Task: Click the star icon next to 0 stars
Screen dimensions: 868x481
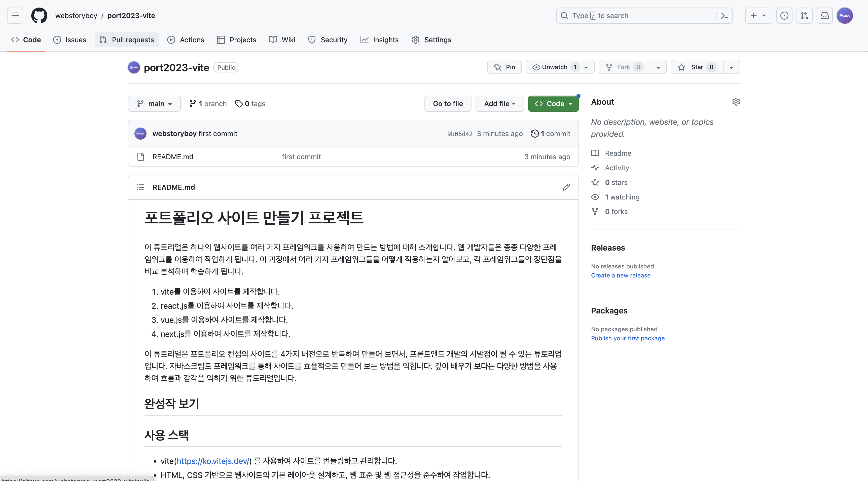Action: tap(595, 182)
